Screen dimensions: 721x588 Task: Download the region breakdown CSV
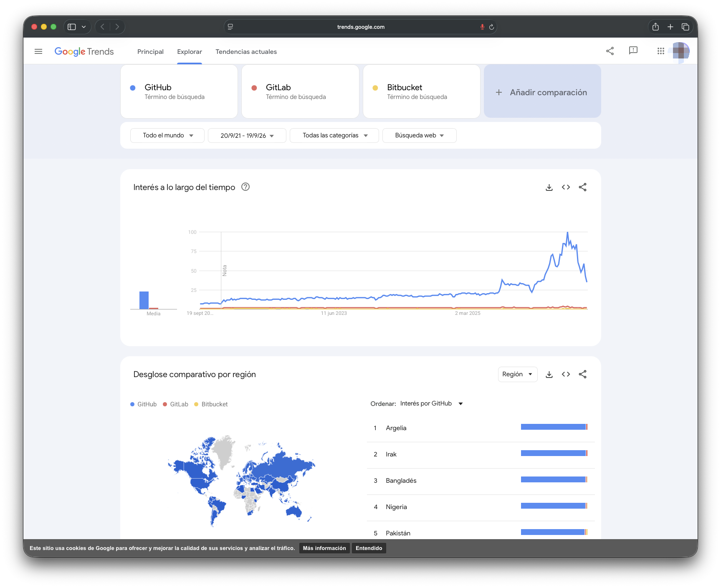pyautogui.click(x=549, y=375)
